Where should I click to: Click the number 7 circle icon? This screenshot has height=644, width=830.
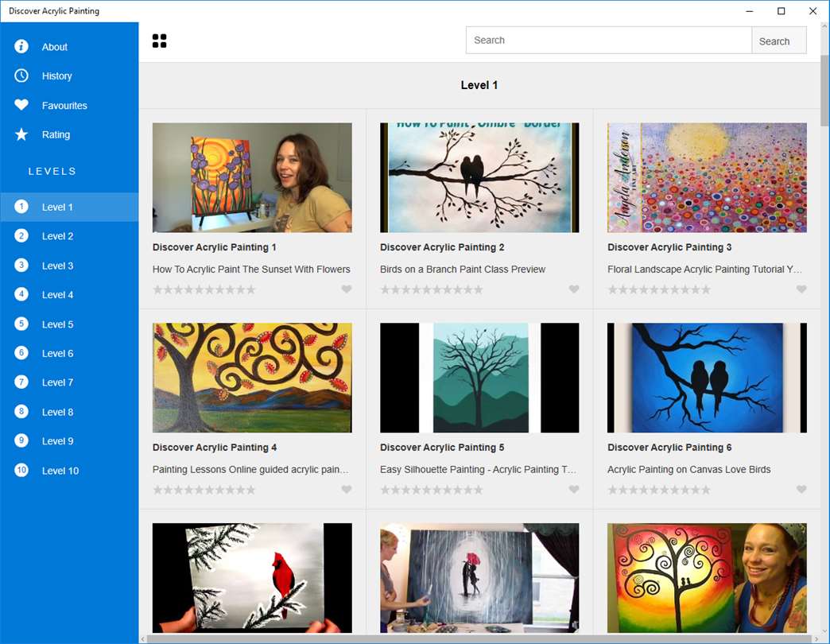click(x=21, y=382)
